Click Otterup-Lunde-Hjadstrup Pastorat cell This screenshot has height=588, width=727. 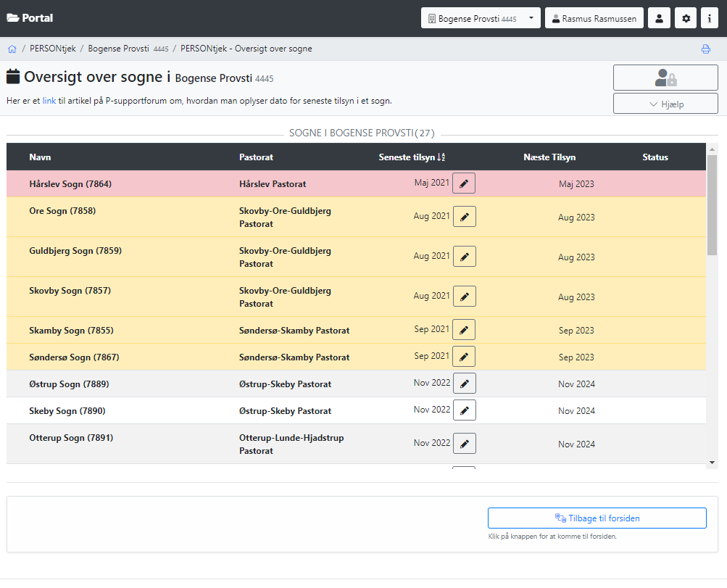[291, 444]
